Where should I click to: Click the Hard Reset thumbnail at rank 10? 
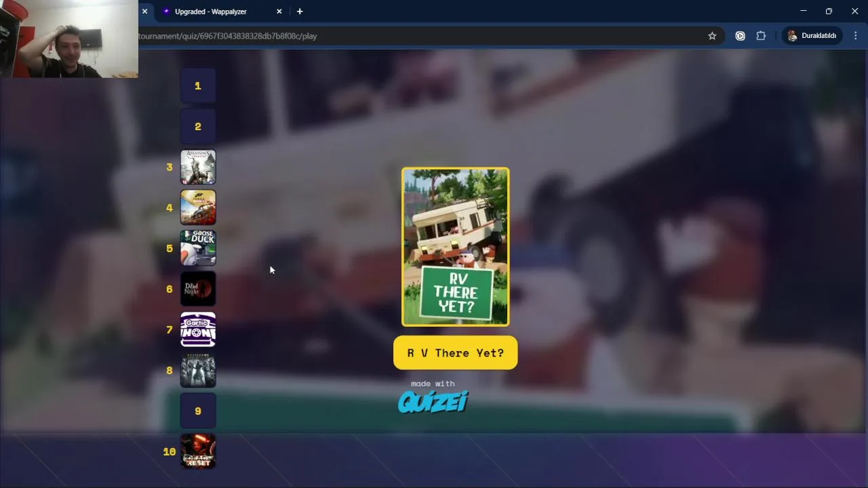[x=198, y=451]
